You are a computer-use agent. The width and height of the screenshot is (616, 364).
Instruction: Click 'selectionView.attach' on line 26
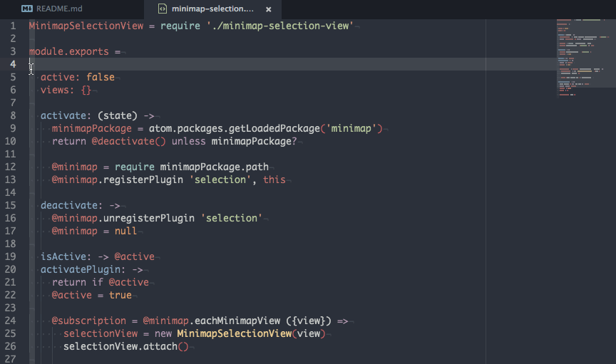(x=120, y=346)
